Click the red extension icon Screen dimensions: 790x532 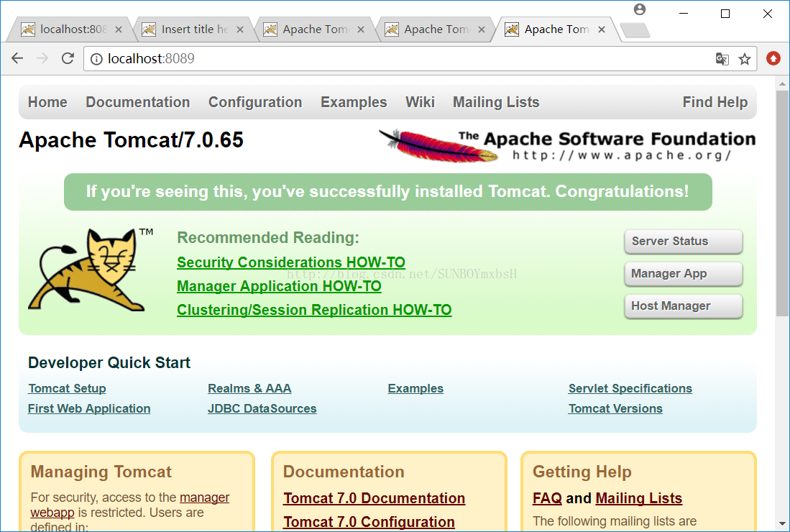pos(773,58)
